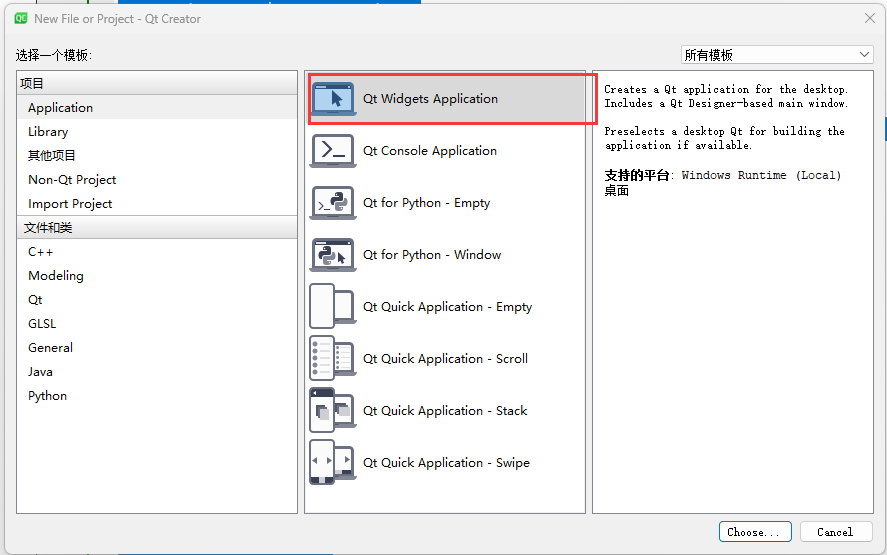The width and height of the screenshot is (887, 555).
Task: Select C++ under files and classes
Action: click(157, 252)
